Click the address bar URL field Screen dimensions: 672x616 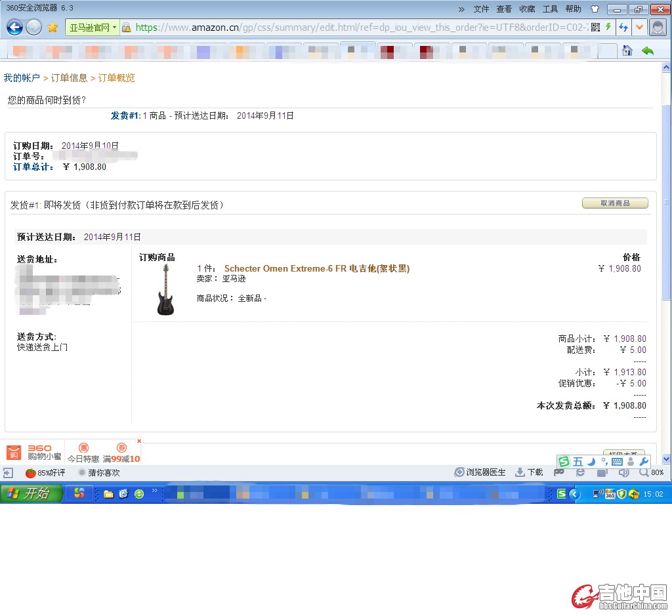[362, 28]
